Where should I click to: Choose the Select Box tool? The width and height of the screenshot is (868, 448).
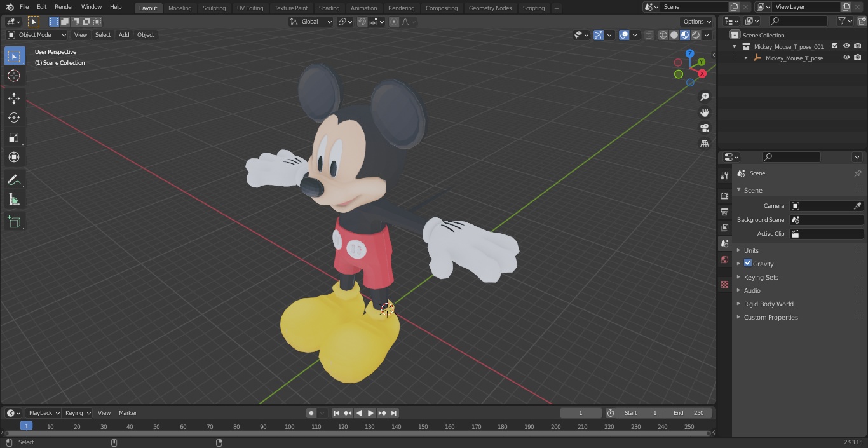[14, 56]
